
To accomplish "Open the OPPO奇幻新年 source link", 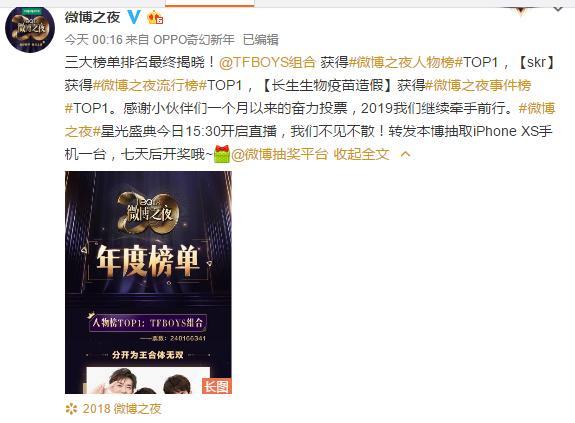I will tap(194, 40).
